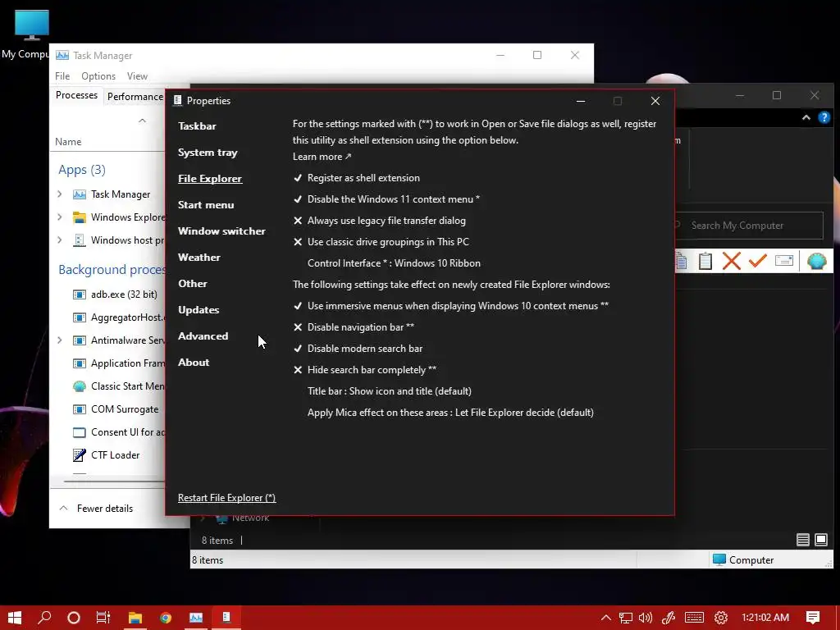Select File Explorer in Properties sidebar

pos(210,179)
